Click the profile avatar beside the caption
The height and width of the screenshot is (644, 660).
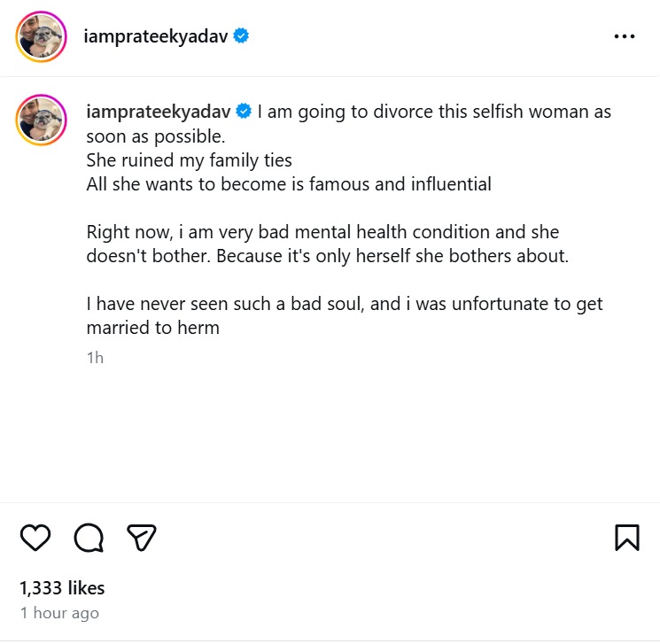tap(42, 120)
